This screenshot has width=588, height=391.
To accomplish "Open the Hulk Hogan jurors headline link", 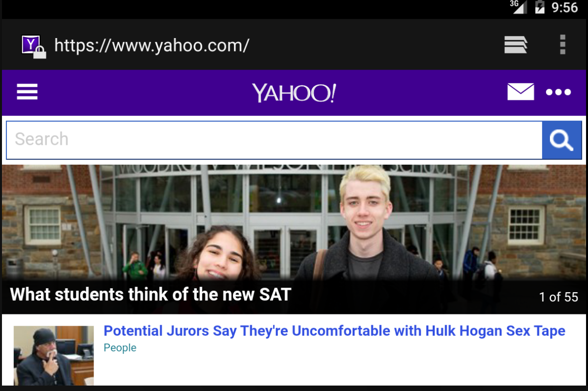I will tap(334, 331).
